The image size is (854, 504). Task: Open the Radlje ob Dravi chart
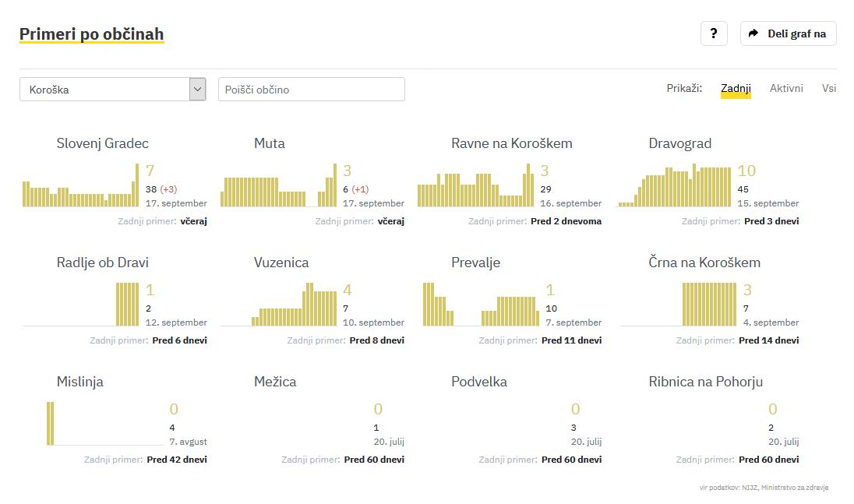(x=81, y=305)
